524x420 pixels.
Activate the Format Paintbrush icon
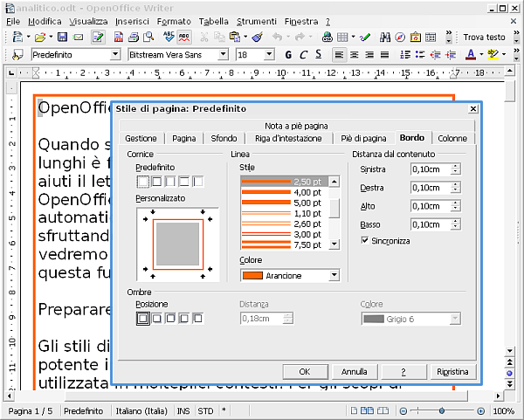coord(258,37)
